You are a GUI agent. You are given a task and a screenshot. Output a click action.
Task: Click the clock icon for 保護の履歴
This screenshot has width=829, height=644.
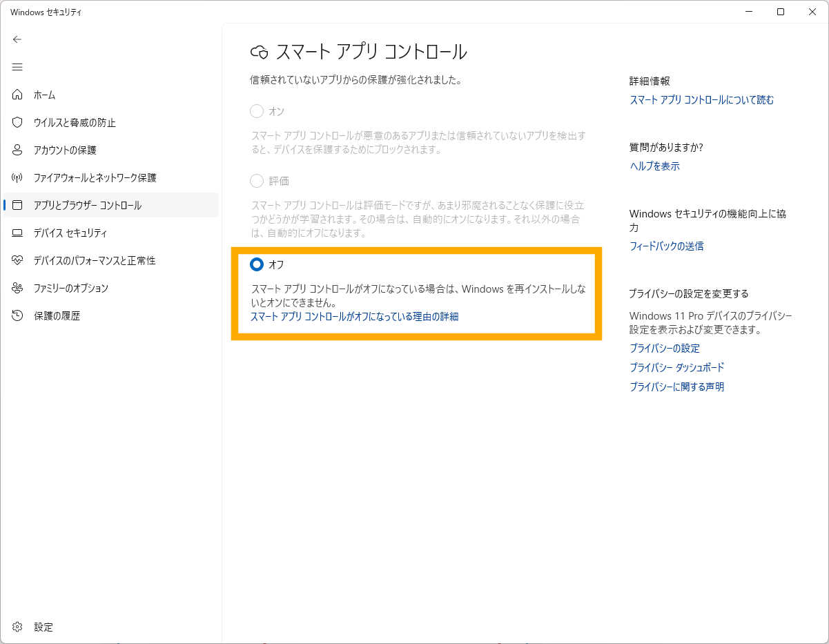coord(18,315)
